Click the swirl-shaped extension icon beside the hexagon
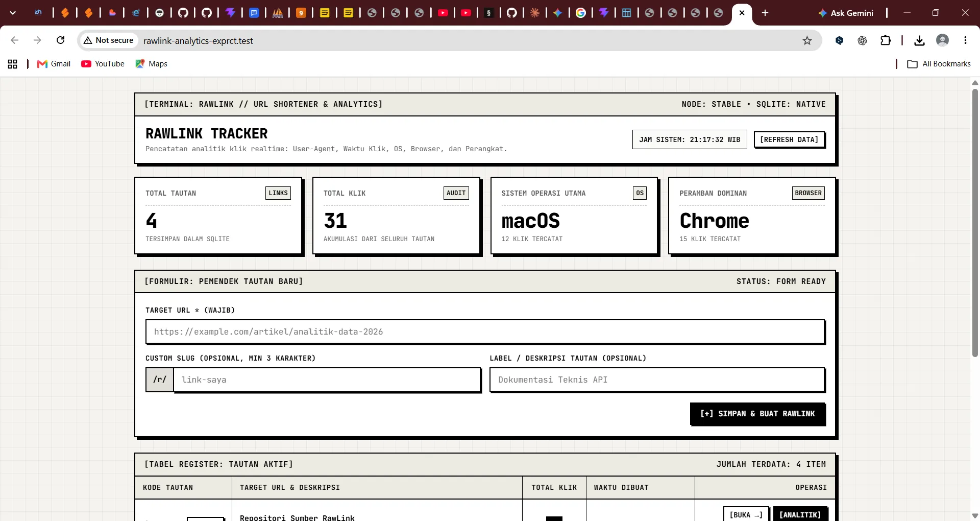This screenshot has height=521, width=980. [x=862, y=40]
